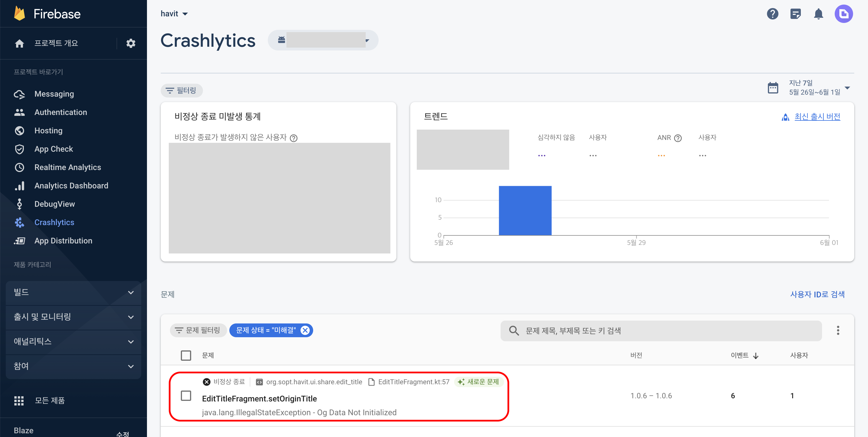Click help icon beside crash-free users label

tap(293, 138)
